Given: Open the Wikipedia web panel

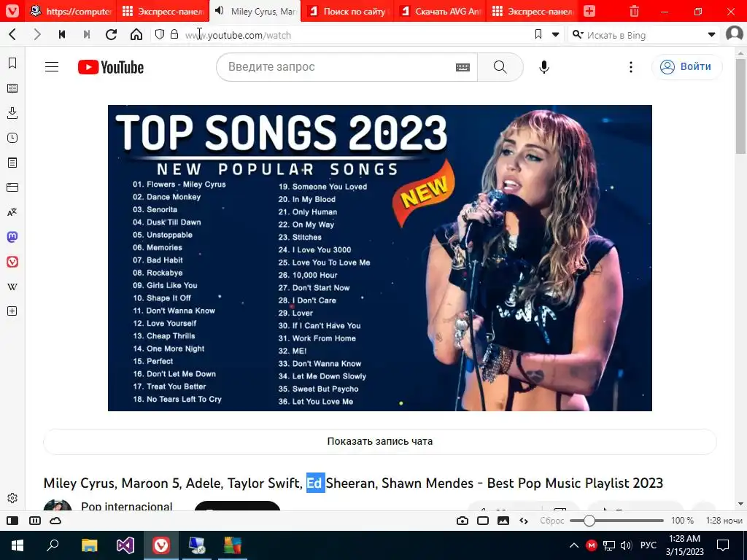Looking at the screenshot, I should click(x=12, y=287).
